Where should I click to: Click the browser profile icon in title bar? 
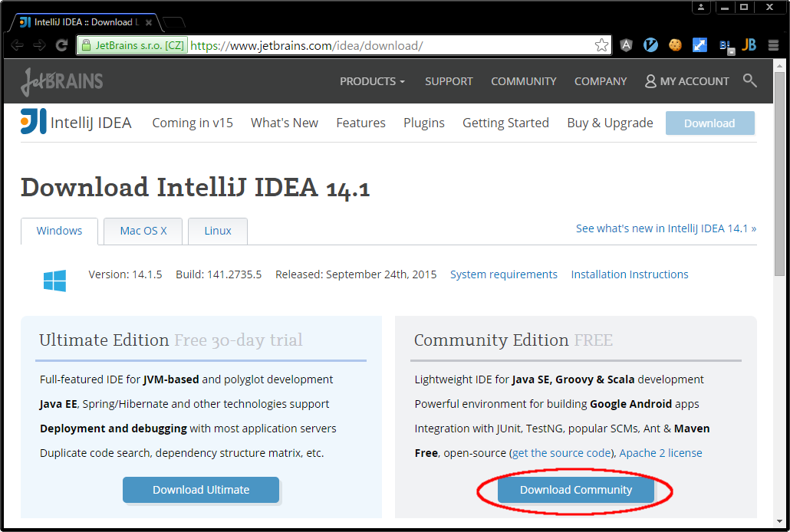(x=702, y=7)
